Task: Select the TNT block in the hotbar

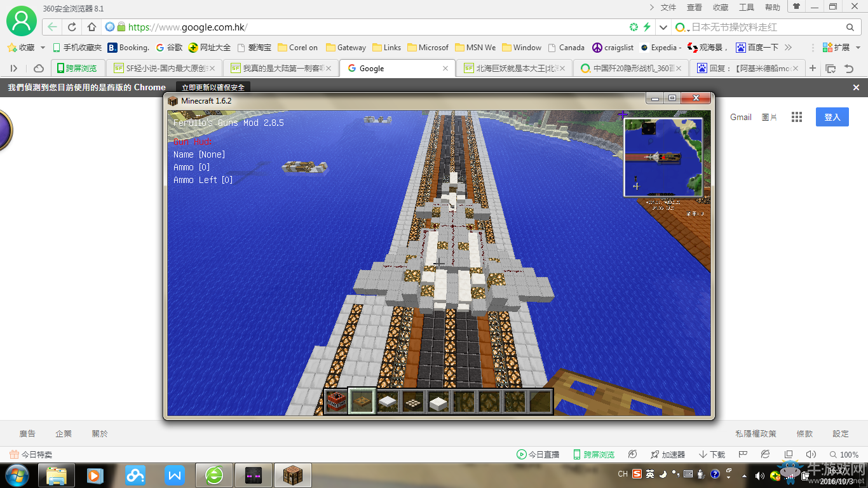Action: pyautogui.click(x=336, y=401)
